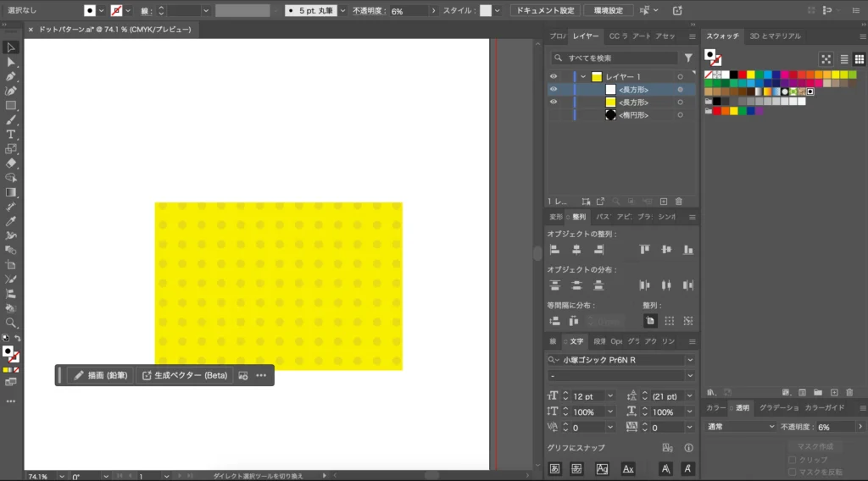868x481 pixels.
Task: Collapse the レイヤー 1 layer tree
Action: [x=583, y=76]
